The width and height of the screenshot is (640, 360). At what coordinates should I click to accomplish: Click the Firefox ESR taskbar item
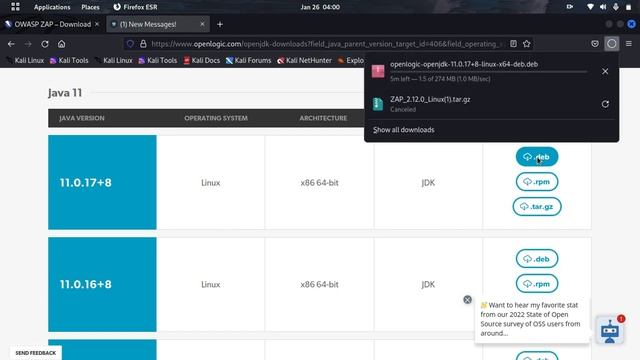pos(135,7)
